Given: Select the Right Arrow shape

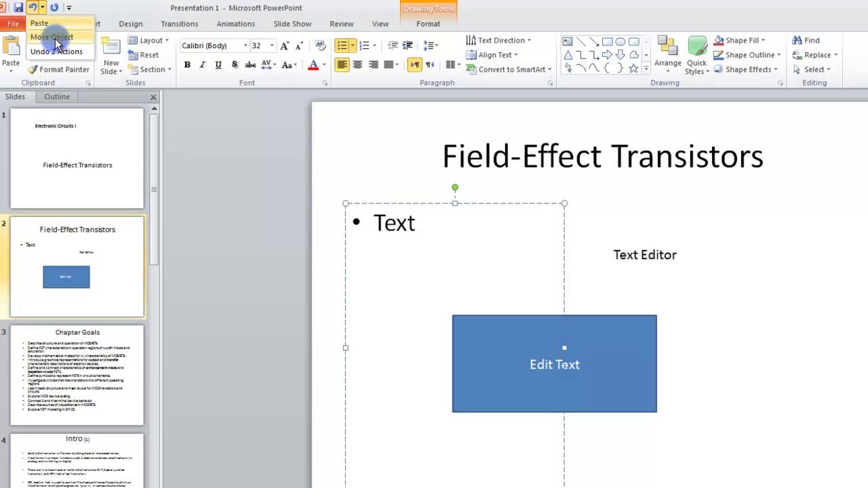Looking at the screenshot, I should coord(607,55).
